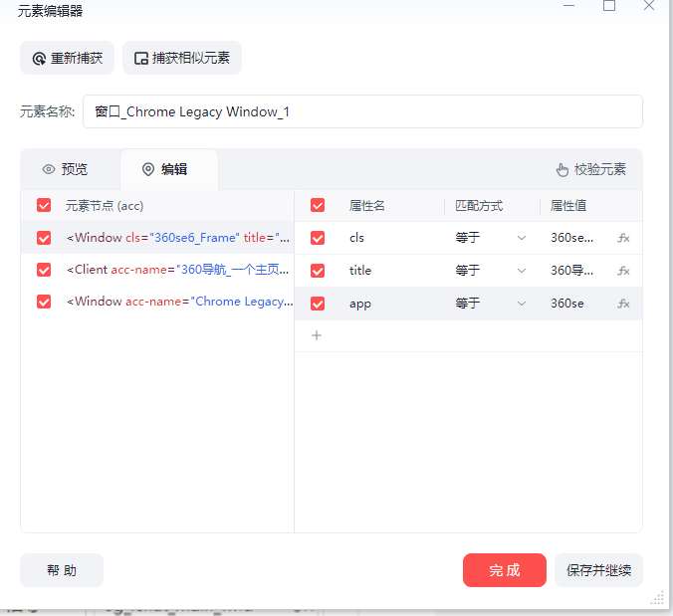Uncheck the cls attribute checkbox
This screenshot has height=616, width=673.
[318, 238]
